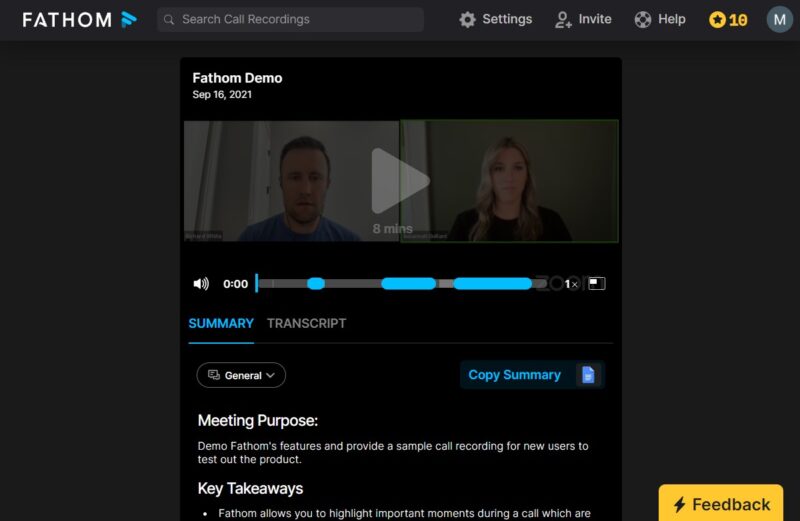
Task: Click the Sep 16, 2021 date
Action: pyautogui.click(x=222, y=94)
